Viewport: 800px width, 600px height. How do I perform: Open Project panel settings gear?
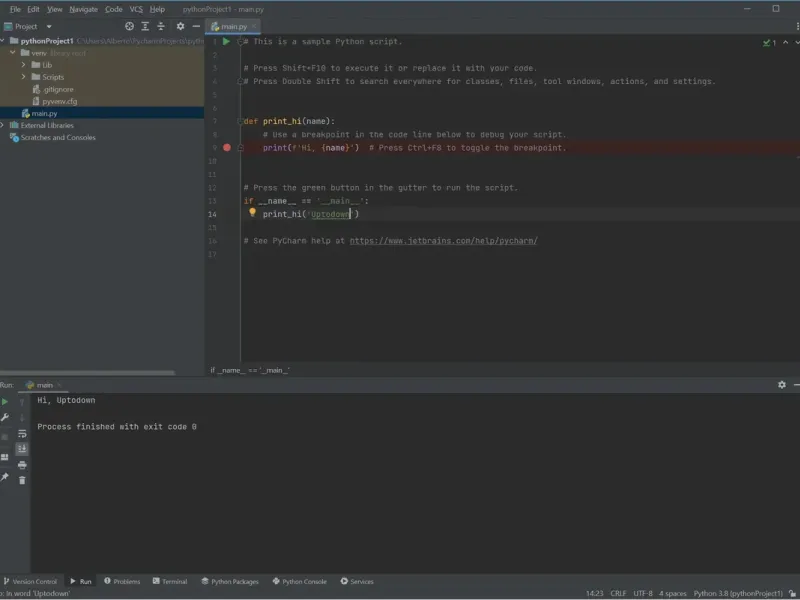click(x=180, y=26)
